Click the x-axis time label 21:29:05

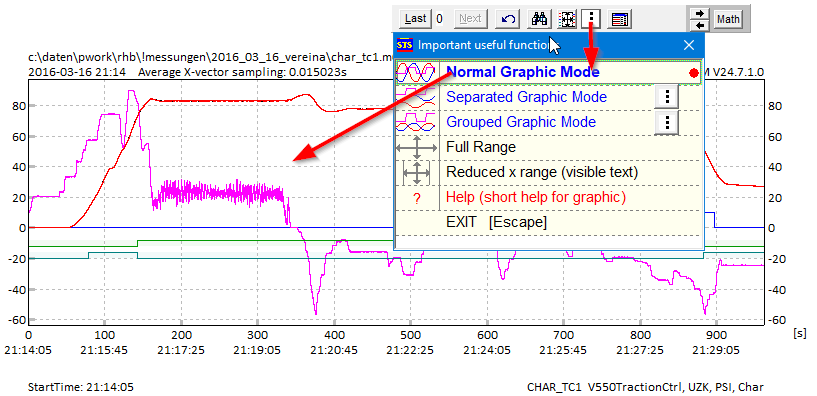pyautogui.click(x=715, y=350)
